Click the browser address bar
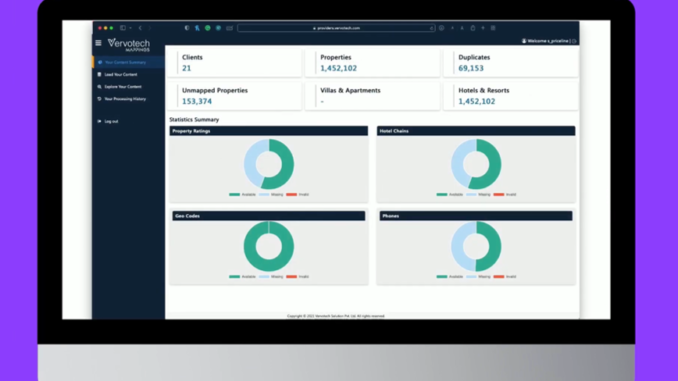Image resolution: width=678 pixels, height=381 pixels. [336, 28]
